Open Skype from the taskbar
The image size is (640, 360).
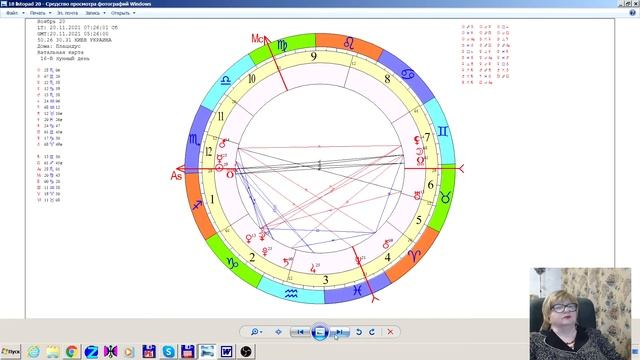click(168, 351)
